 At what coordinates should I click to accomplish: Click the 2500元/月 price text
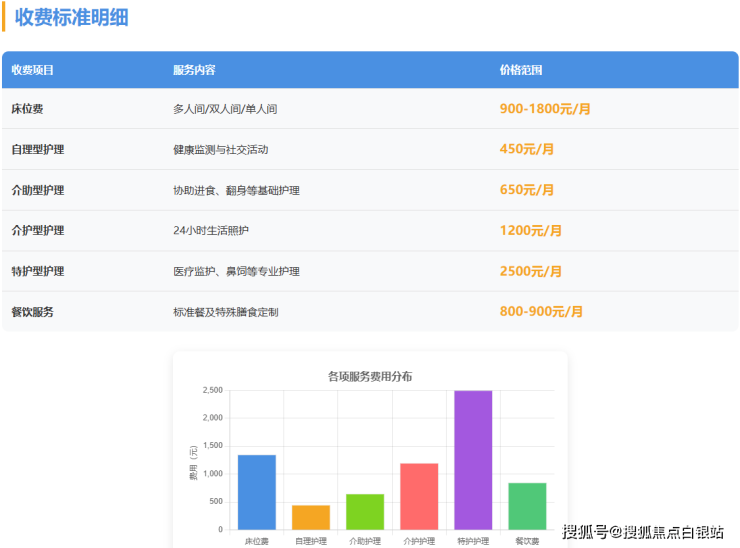pyautogui.click(x=531, y=271)
